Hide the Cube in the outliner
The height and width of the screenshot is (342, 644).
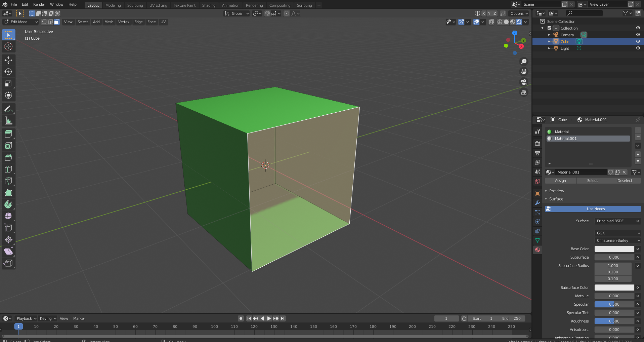(638, 41)
